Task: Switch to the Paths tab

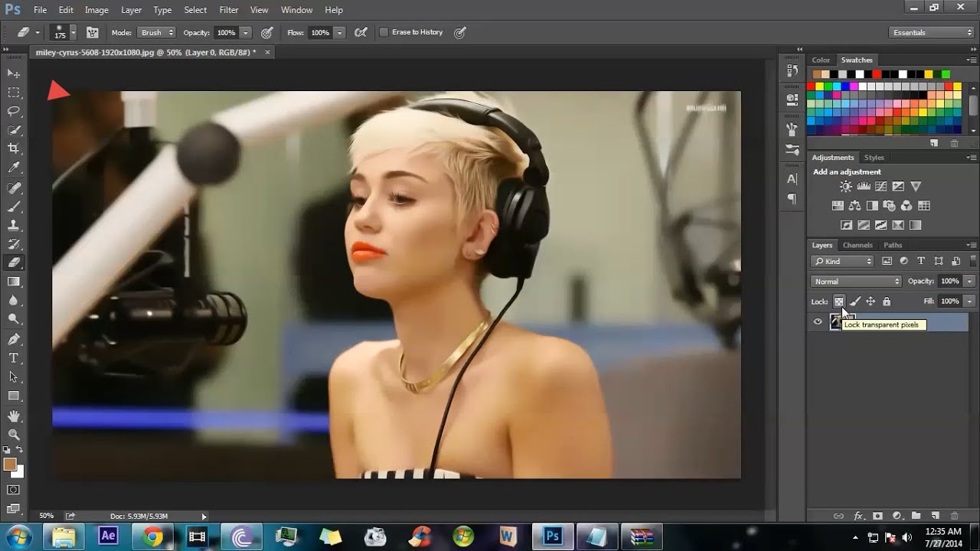Action: click(x=893, y=245)
